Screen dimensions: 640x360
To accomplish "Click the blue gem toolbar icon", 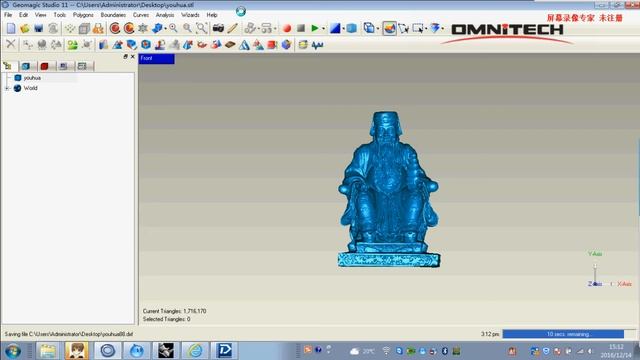I will (435, 28).
